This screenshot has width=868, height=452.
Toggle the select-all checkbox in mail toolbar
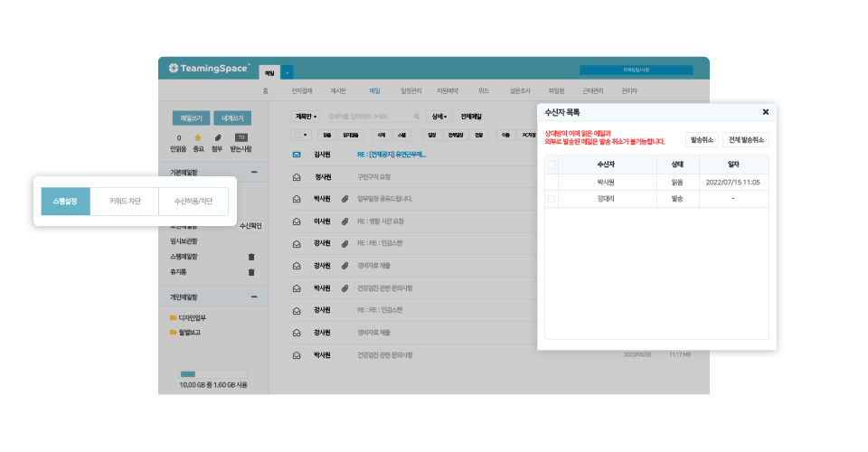coord(296,135)
